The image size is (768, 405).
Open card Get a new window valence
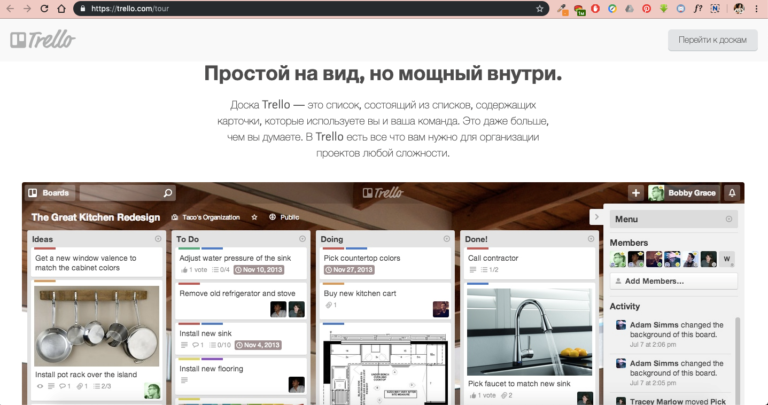[97, 262]
